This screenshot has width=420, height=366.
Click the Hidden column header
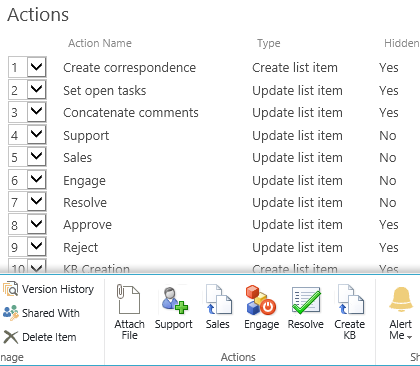point(402,43)
